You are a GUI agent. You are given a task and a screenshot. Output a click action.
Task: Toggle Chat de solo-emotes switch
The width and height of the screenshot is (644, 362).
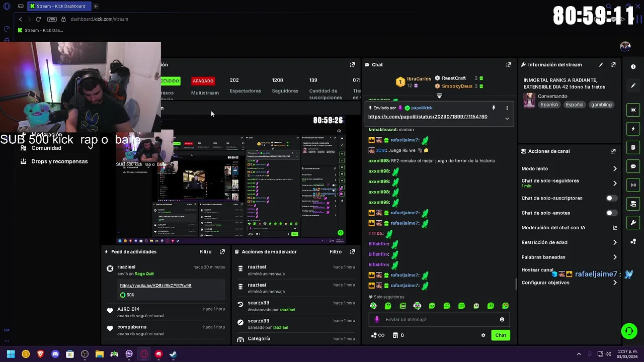click(611, 213)
